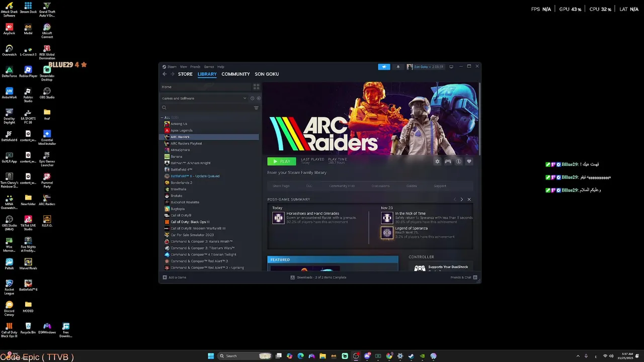The image size is (644, 362).
Task: Open the Help menu
Action: tap(220, 66)
